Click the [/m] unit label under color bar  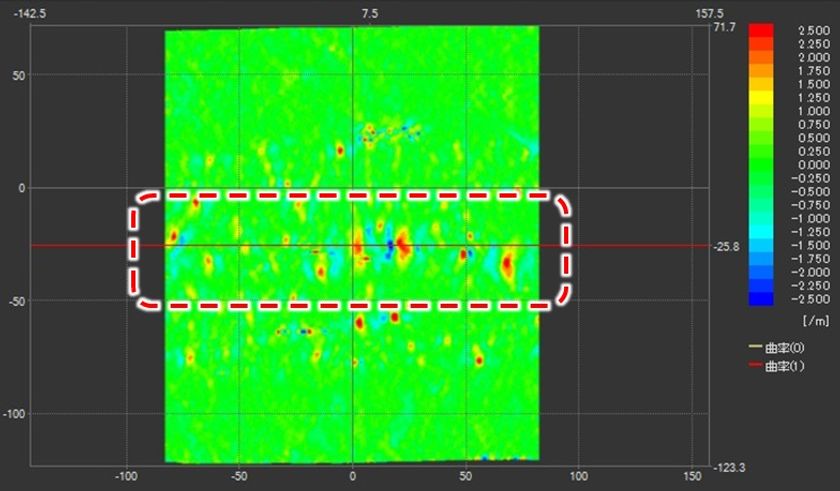click(x=816, y=321)
